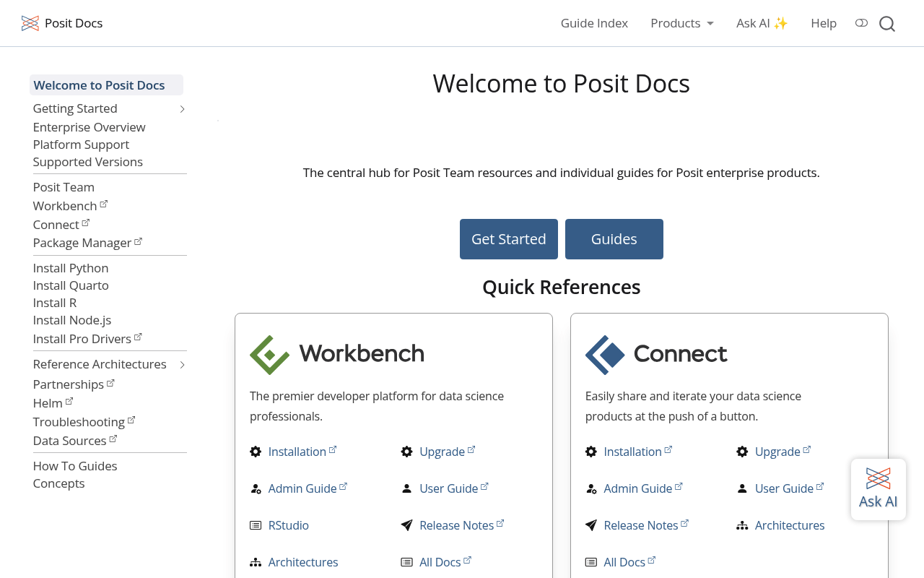The width and height of the screenshot is (924, 578).
Task: Click the Welcome to Posit Docs heading
Action: [562, 84]
